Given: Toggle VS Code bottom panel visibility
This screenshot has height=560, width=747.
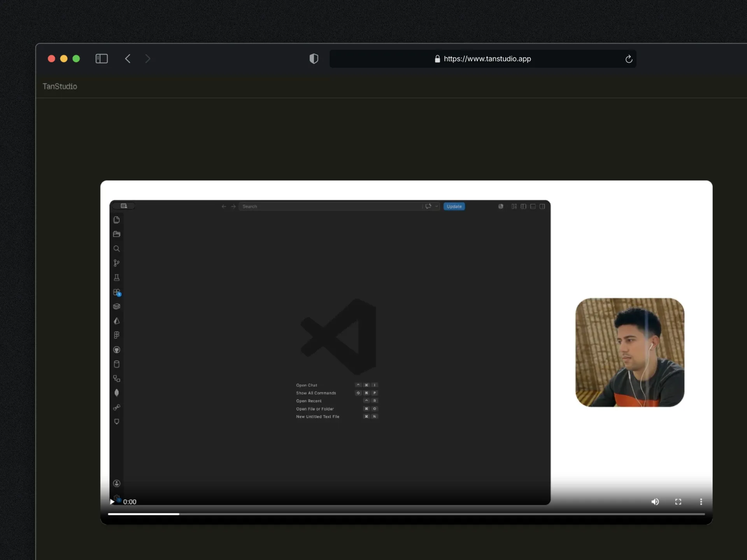Looking at the screenshot, I should [x=533, y=206].
